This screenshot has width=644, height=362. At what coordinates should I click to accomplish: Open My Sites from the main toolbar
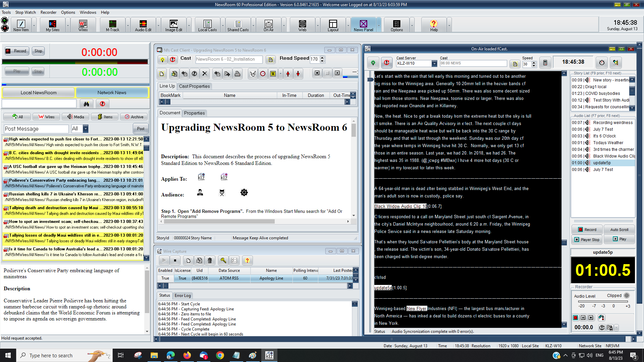tap(53, 25)
